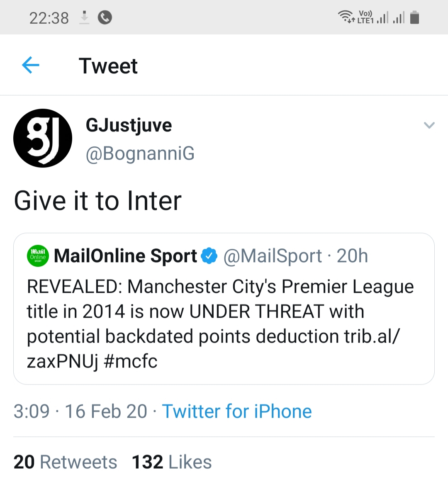This screenshot has width=448, height=477.
Task: Tap the Wi-Fi status icon
Action: click(345, 17)
